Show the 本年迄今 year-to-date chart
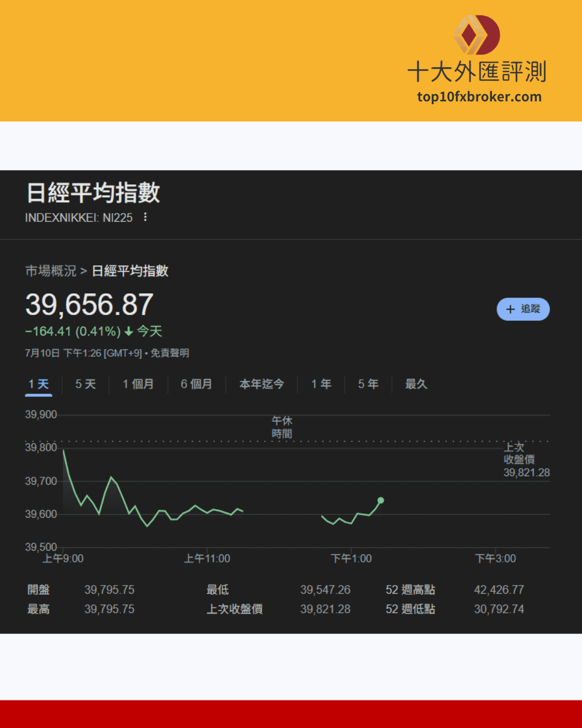This screenshot has height=728, width=582. tap(261, 384)
